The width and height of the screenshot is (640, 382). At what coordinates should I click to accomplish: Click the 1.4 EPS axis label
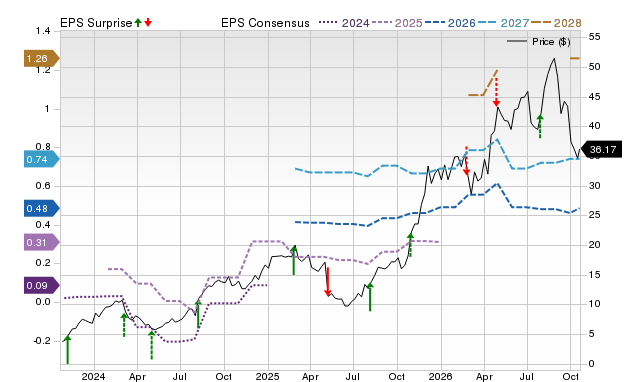pyautogui.click(x=42, y=31)
